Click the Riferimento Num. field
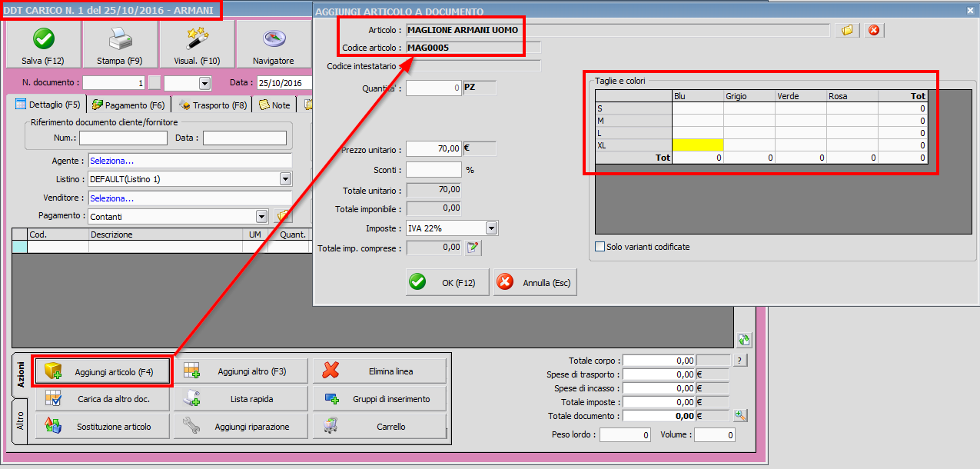This screenshot has height=469, width=980. click(123, 138)
